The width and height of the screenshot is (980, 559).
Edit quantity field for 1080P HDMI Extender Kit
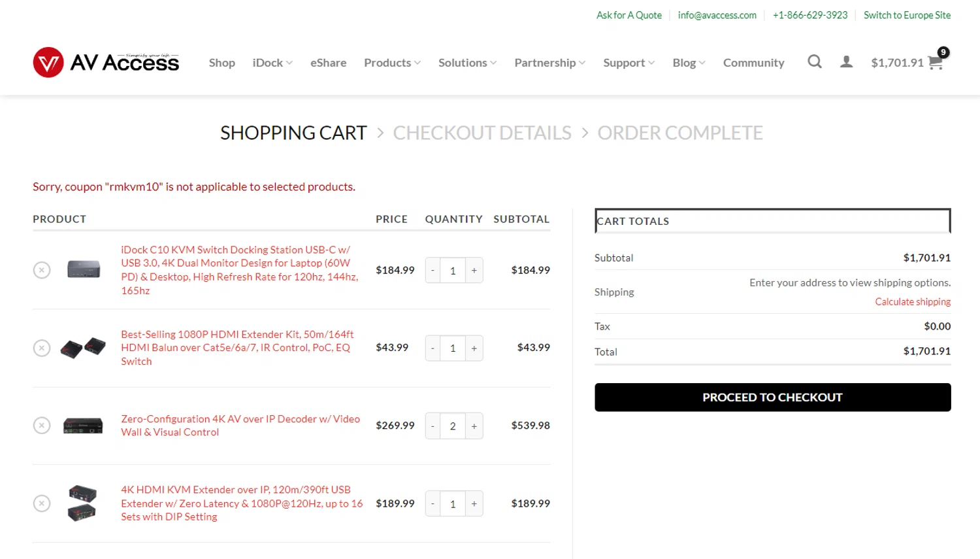pos(453,348)
